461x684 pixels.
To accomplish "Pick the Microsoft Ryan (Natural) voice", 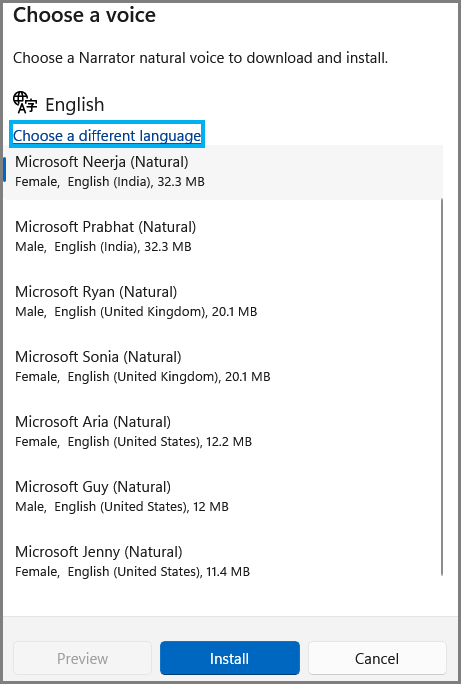I will point(223,301).
